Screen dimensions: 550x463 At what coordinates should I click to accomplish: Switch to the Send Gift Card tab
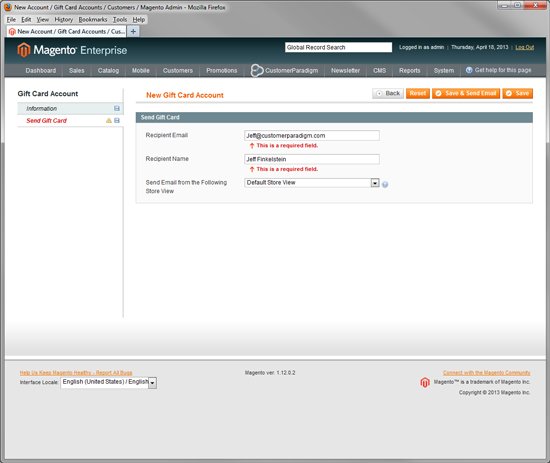[x=70, y=121]
